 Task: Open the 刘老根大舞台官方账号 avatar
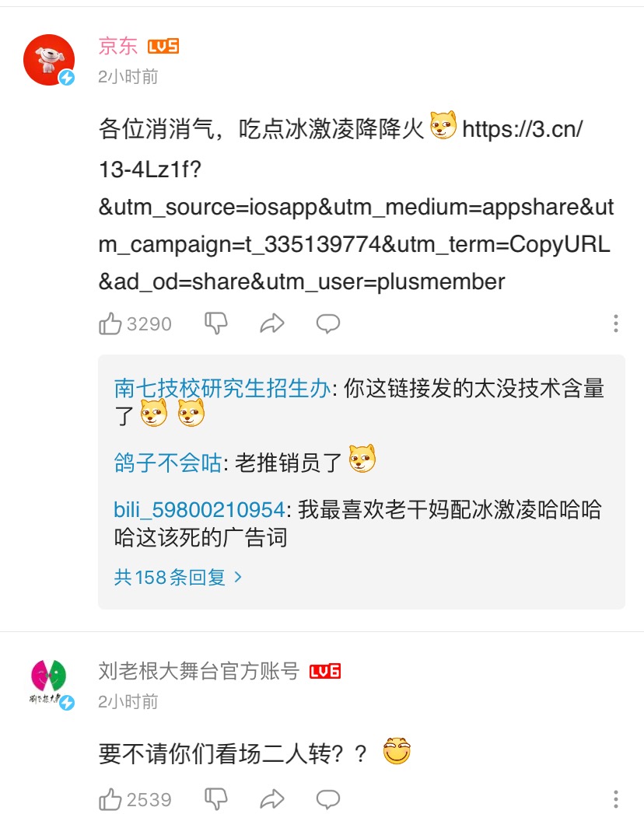point(49,684)
